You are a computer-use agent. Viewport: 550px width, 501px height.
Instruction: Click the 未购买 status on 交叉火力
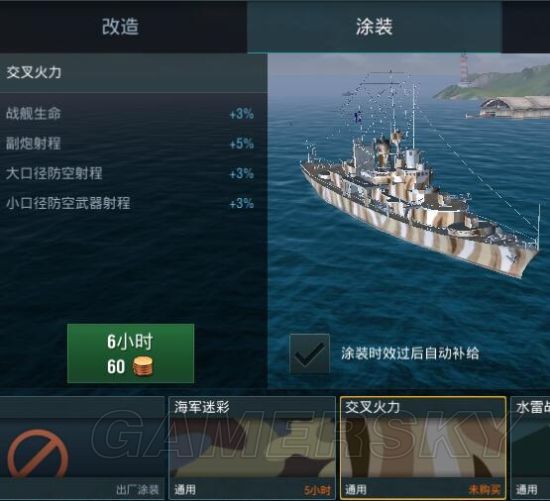coord(484,489)
